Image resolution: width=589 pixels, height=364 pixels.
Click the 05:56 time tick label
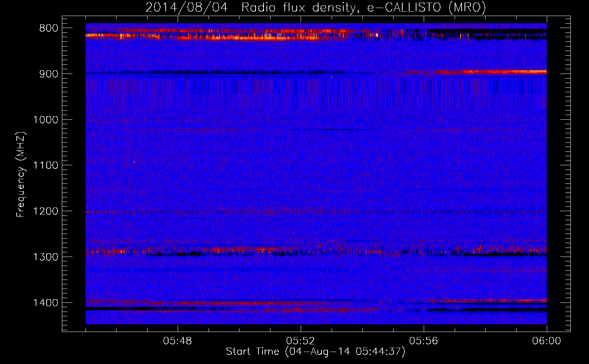423,341
